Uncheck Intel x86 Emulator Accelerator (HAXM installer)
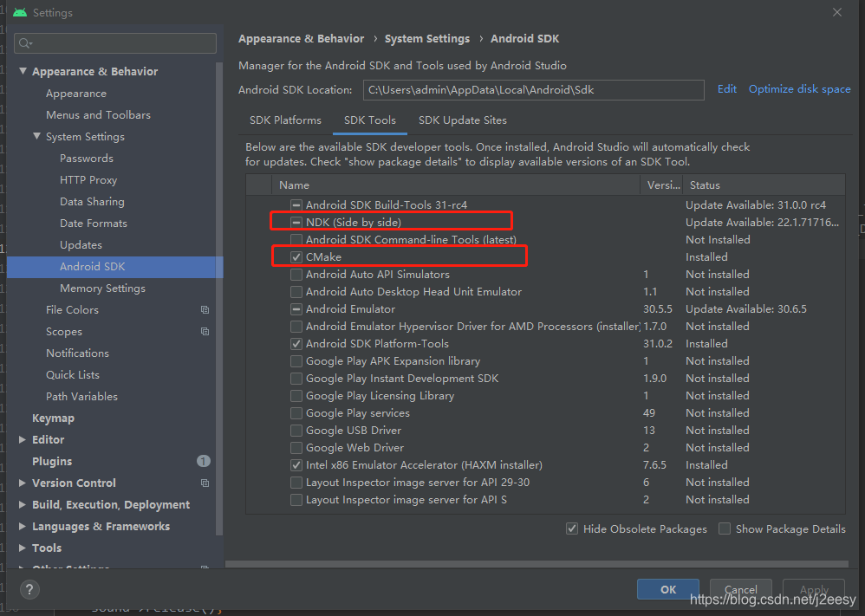The width and height of the screenshot is (865, 616). [296, 465]
